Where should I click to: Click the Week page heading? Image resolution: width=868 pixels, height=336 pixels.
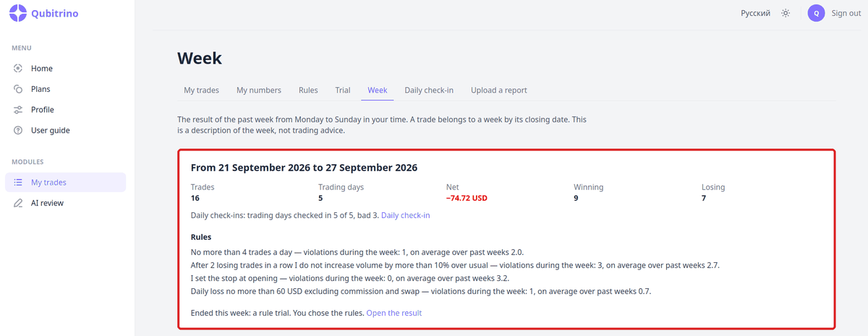[200, 58]
